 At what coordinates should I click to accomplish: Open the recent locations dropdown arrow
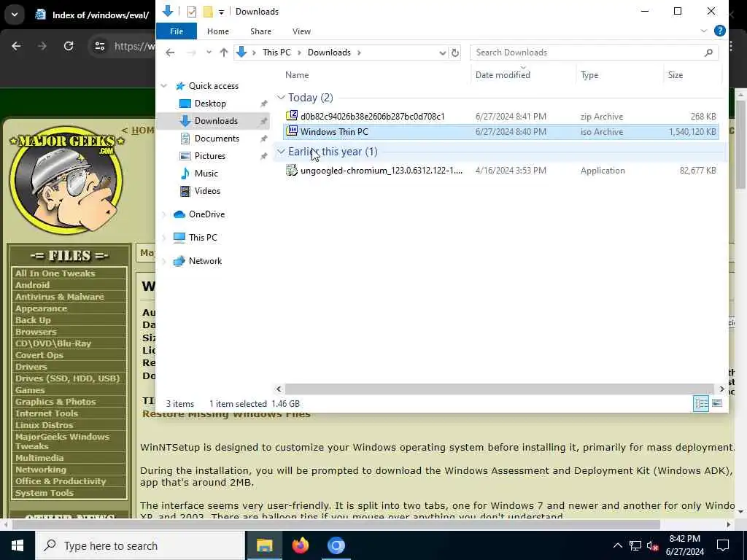click(209, 52)
